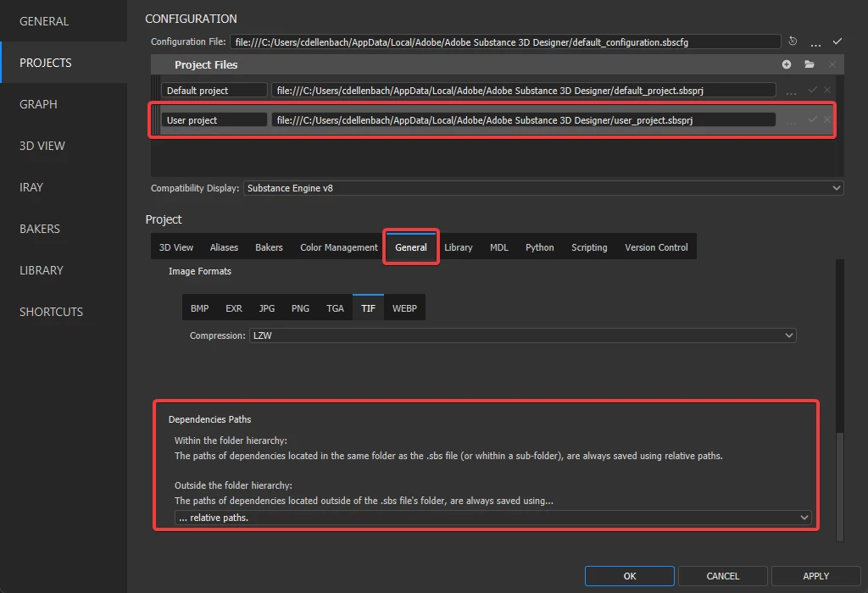
Task: Open BAKERS preferences section
Action: [64, 229]
